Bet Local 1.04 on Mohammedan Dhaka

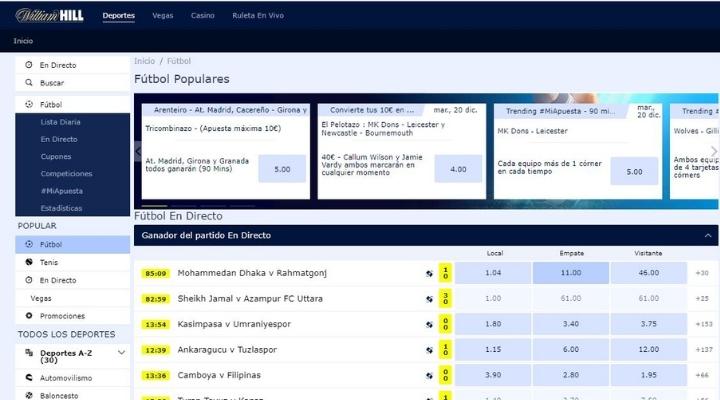point(493,273)
